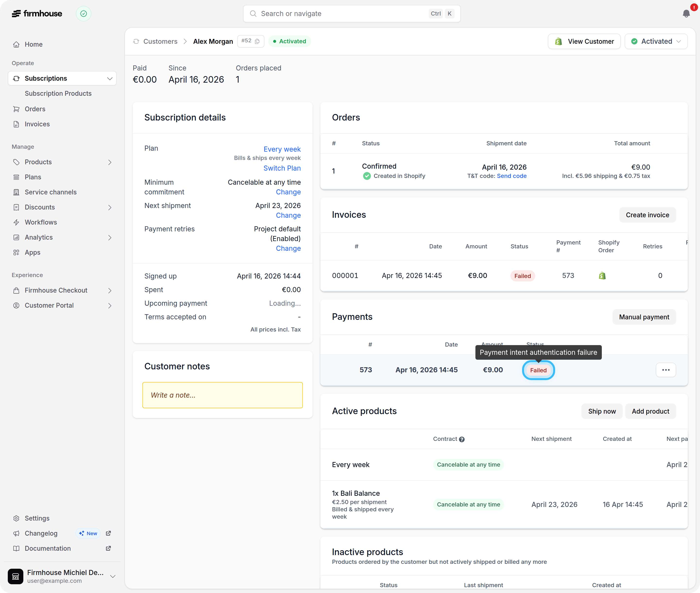Expand the Analytics submenu
This screenshot has height=593, width=700.
tap(110, 238)
